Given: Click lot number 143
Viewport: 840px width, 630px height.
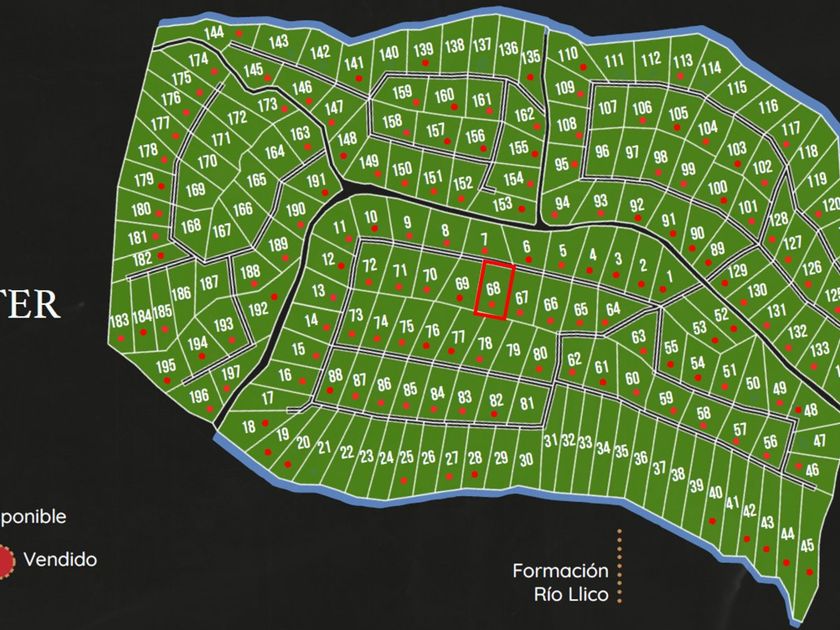Looking at the screenshot, I should pos(279,41).
